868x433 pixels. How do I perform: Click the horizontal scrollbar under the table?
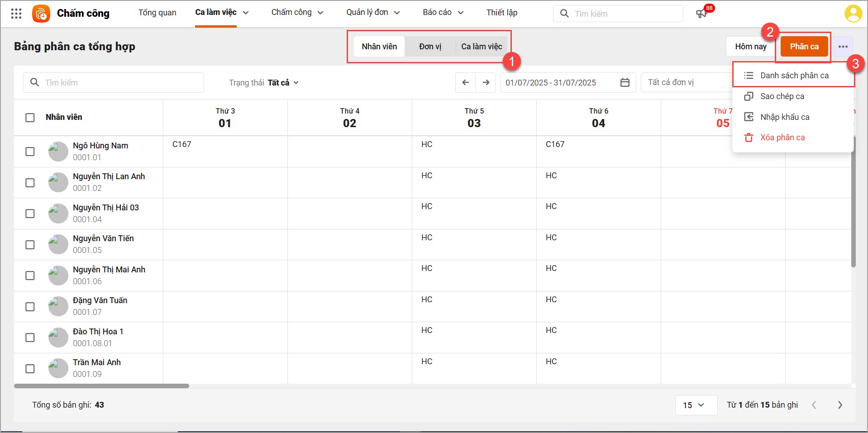tap(101, 386)
